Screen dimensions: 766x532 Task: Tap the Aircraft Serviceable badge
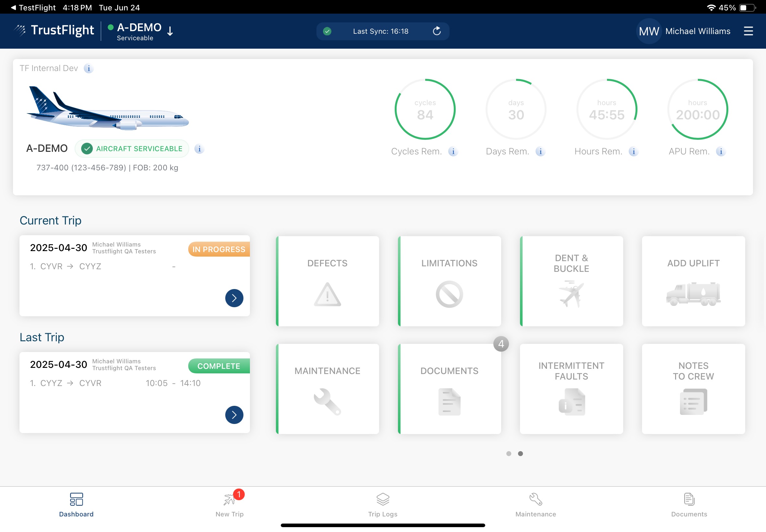click(132, 149)
